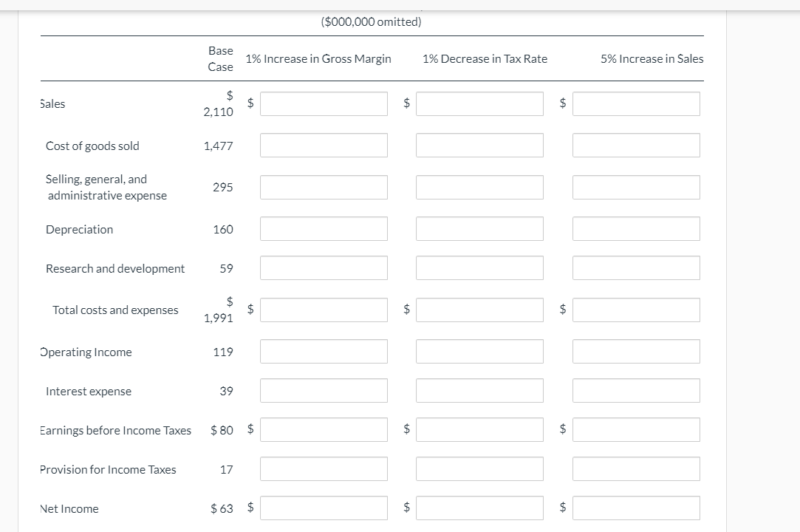Select Research and development input, 5% Sales column
This screenshot has width=800, height=532.
[636, 268]
